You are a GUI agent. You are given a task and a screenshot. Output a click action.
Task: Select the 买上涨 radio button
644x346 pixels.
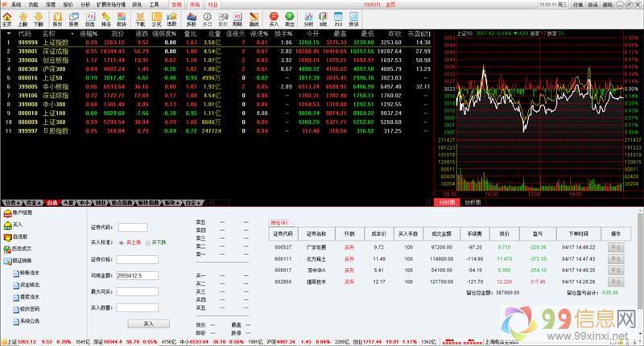click(122, 241)
